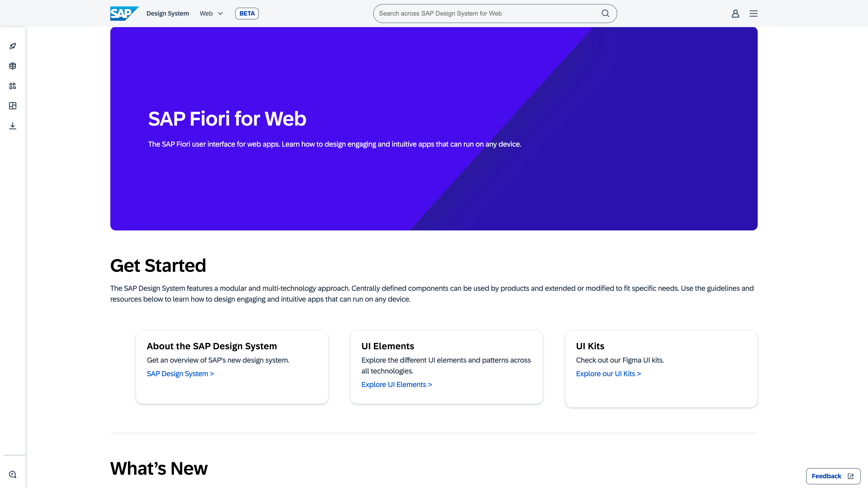Screen dimensions: 868x488
Task: Open SAP Design System link
Action: click(x=180, y=373)
